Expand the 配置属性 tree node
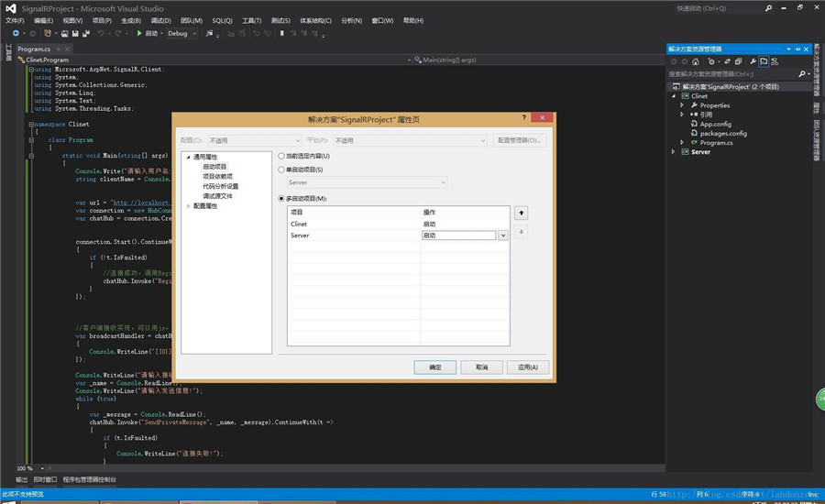 [189, 206]
